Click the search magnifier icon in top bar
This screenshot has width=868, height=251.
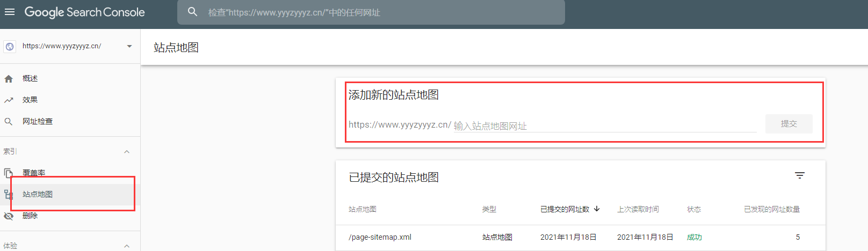192,12
